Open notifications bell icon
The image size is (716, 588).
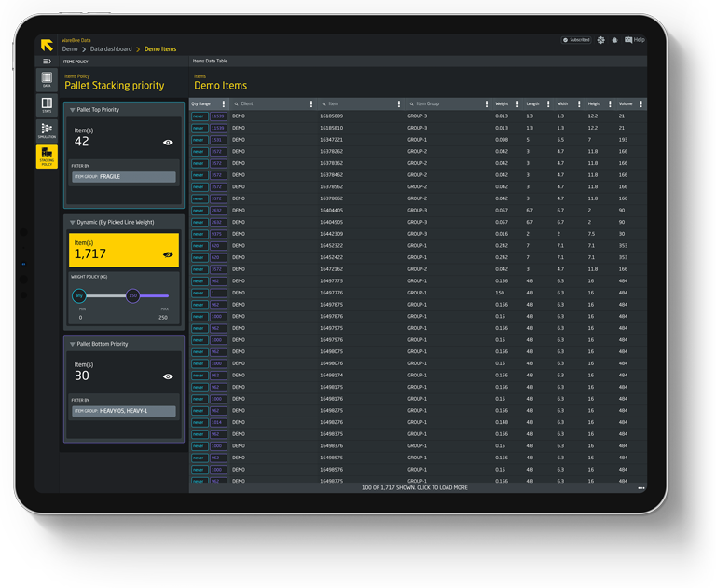point(614,40)
